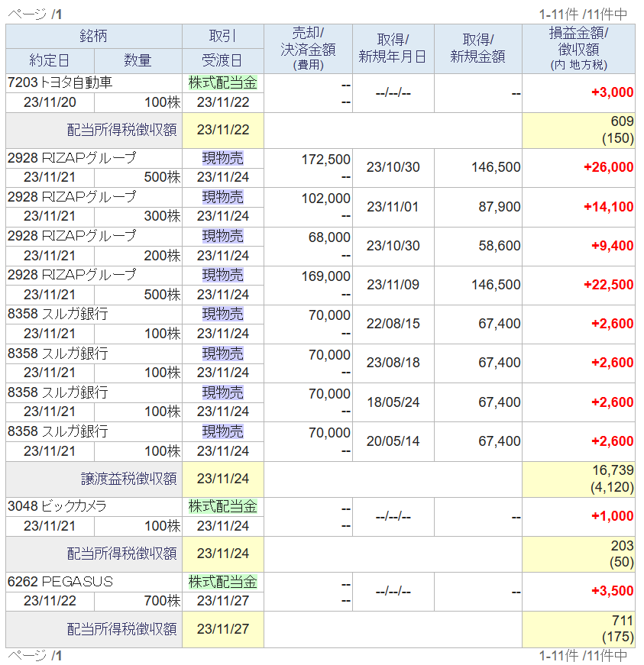
Task: Click the 18/05/24 acquisition date
Action: coord(393,402)
